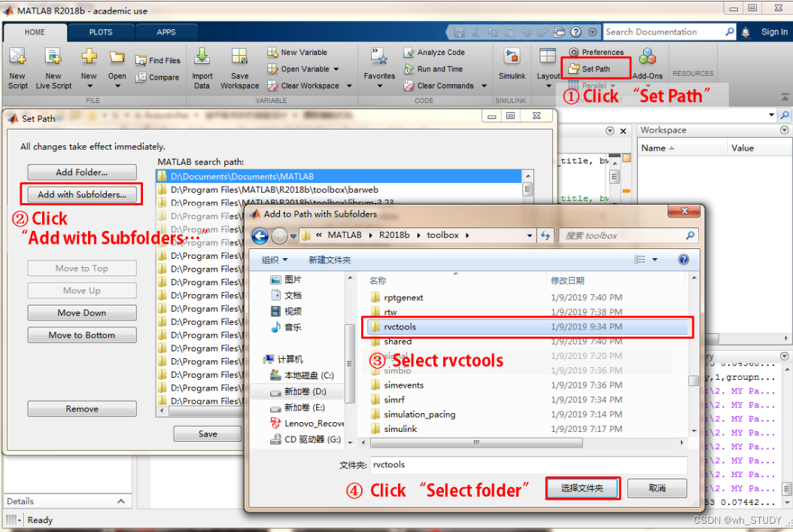793x532 pixels.
Task: Click the back arrow in folder dialog
Action: [x=260, y=236]
